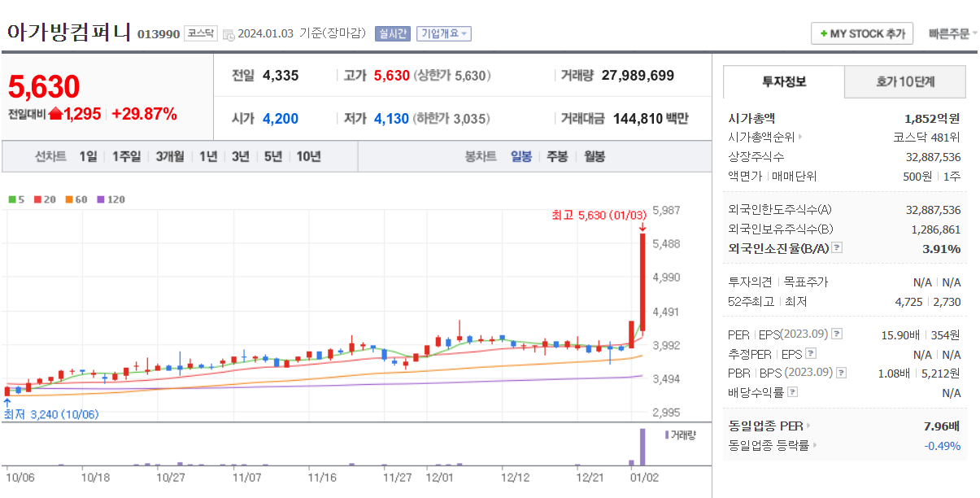Image resolution: width=980 pixels, height=498 pixels.
Task: Click the large purple volume bar
Action: tap(642, 447)
